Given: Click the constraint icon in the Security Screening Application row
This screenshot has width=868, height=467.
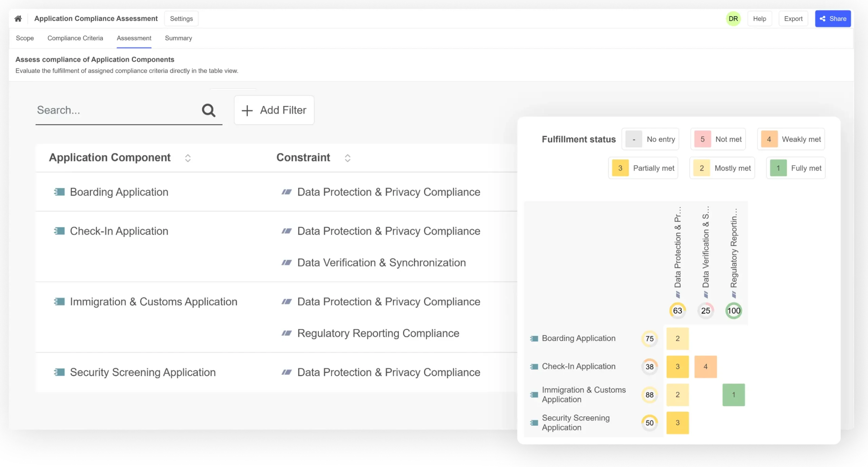Looking at the screenshot, I should tap(287, 372).
